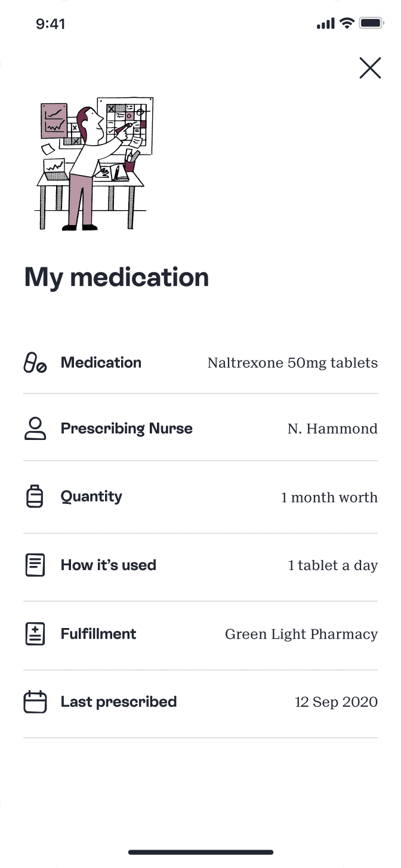This screenshot has width=401, height=868.
Task: Tap the person icon for Prescribing Nurse
Action: (35, 429)
